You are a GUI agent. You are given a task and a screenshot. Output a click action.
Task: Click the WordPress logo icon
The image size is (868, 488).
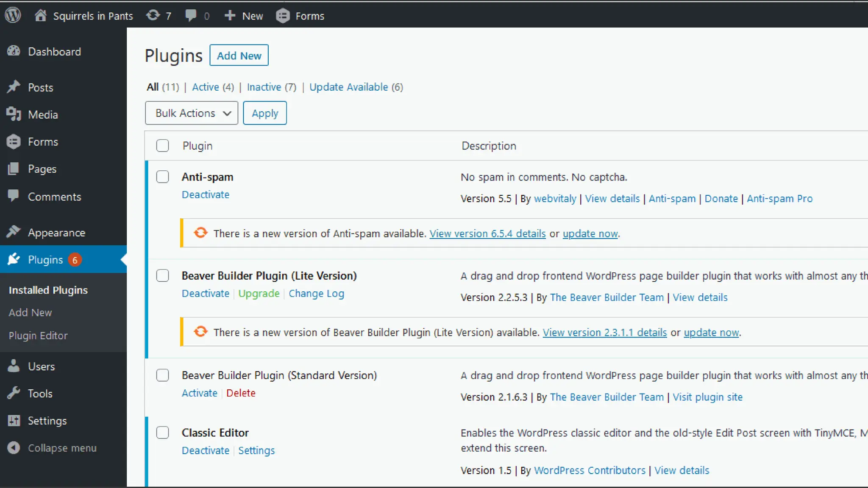(13, 16)
